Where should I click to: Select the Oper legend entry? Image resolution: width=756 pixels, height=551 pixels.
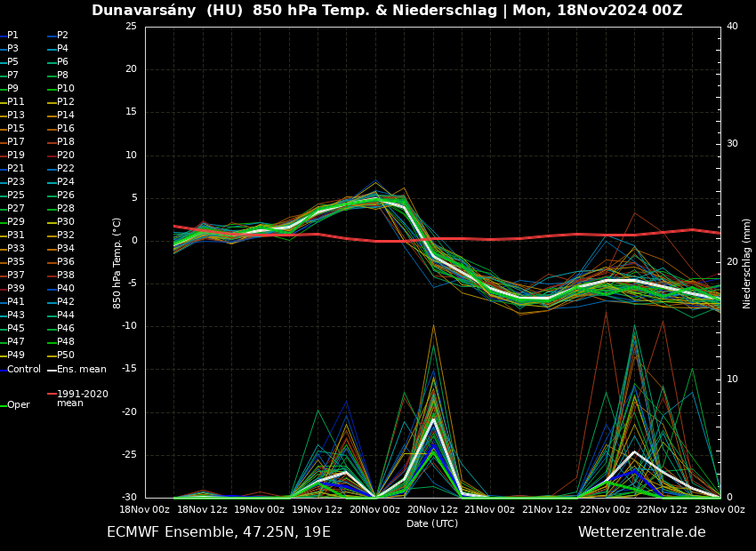pos(19,405)
